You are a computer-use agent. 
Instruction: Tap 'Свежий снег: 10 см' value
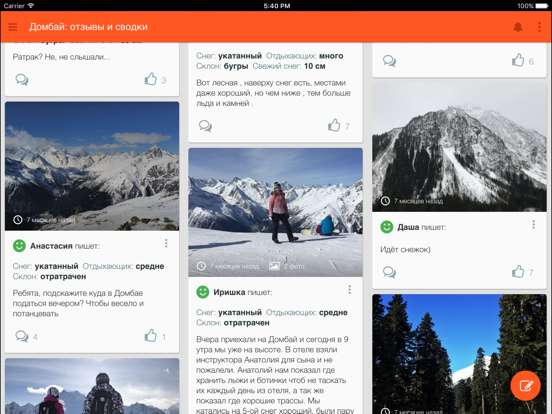[314, 66]
